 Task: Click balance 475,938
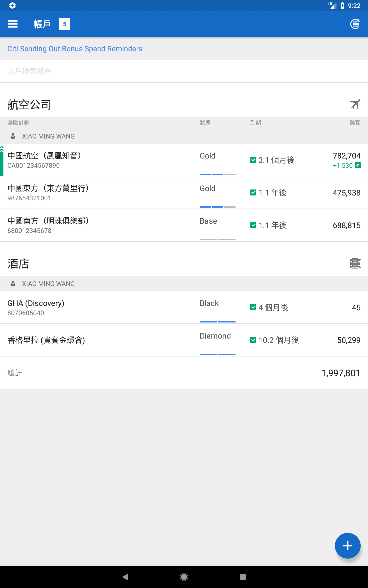click(347, 192)
